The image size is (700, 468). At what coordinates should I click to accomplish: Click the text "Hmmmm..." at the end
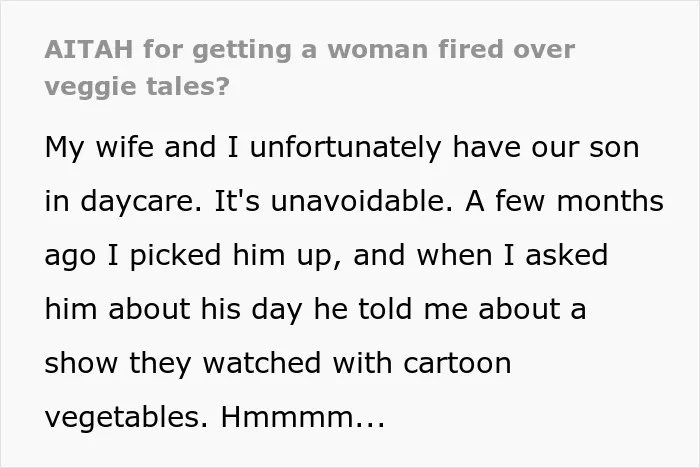point(303,417)
